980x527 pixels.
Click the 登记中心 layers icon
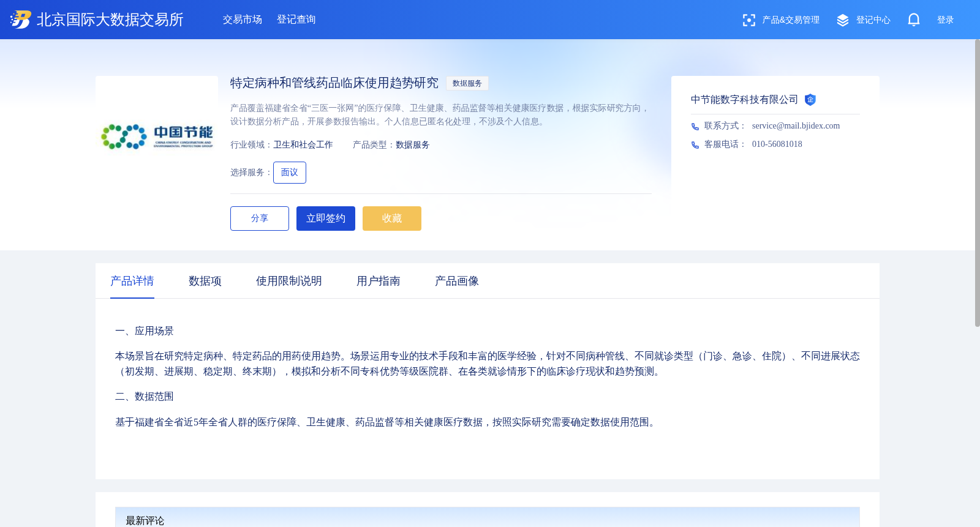(843, 20)
